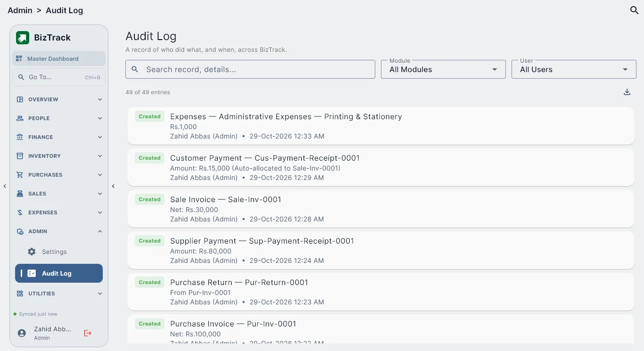Expand the Overview menu chevron
This screenshot has width=644, height=351.
pos(100,99)
